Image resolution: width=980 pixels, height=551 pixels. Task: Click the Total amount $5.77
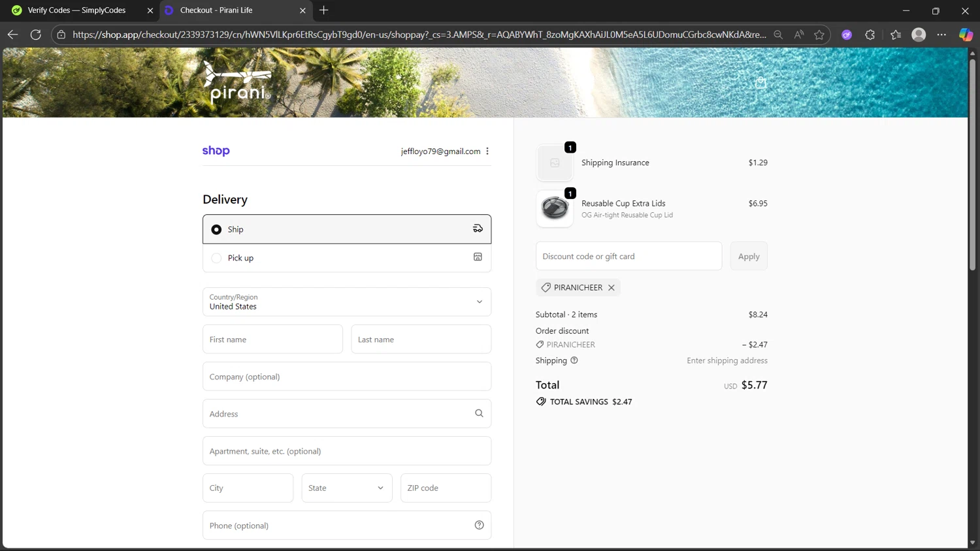[x=754, y=385]
